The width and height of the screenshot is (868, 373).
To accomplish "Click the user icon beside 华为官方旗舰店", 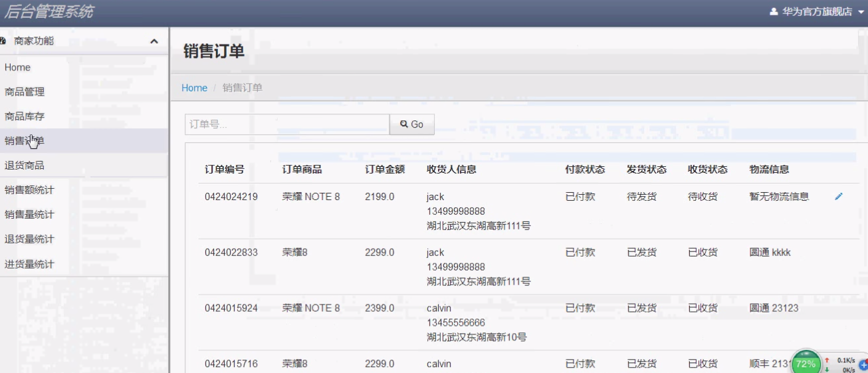I will pyautogui.click(x=774, y=11).
